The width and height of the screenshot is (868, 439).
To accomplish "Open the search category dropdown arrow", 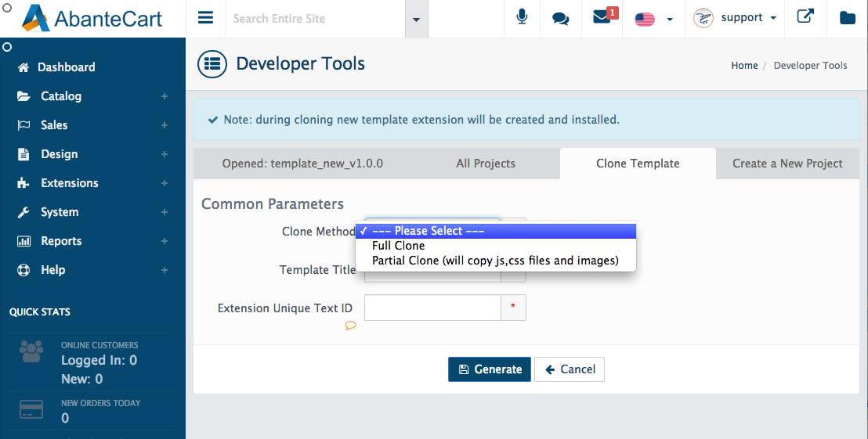I will point(417,19).
